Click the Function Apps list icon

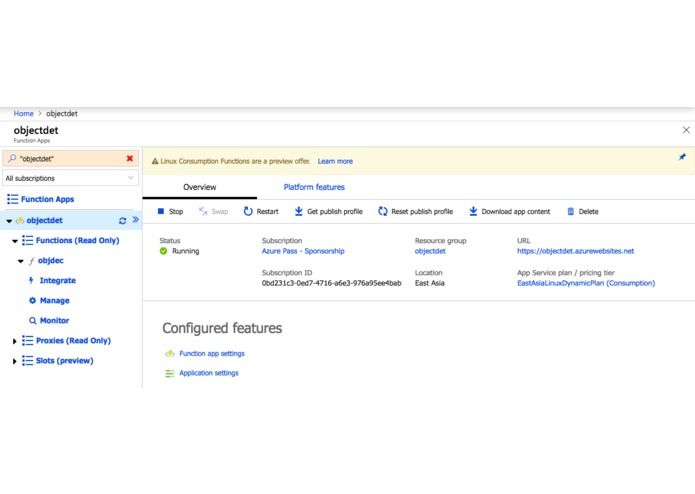tap(12, 199)
